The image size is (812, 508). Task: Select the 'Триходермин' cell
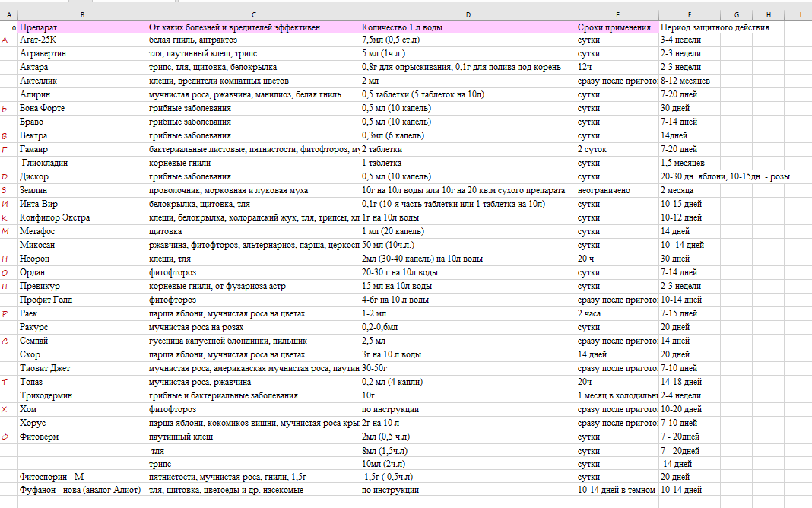[82, 395]
